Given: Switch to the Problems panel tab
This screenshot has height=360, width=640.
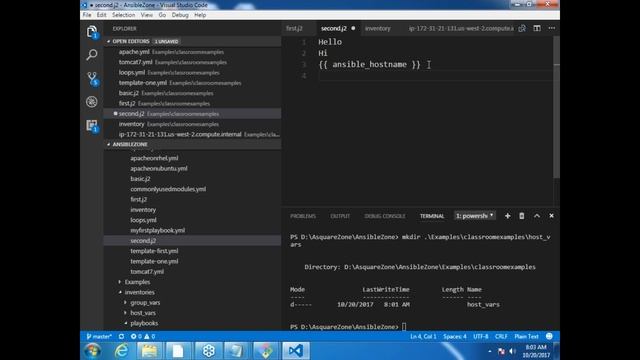Looking at the screenshot, I should [x=303, y=216].
